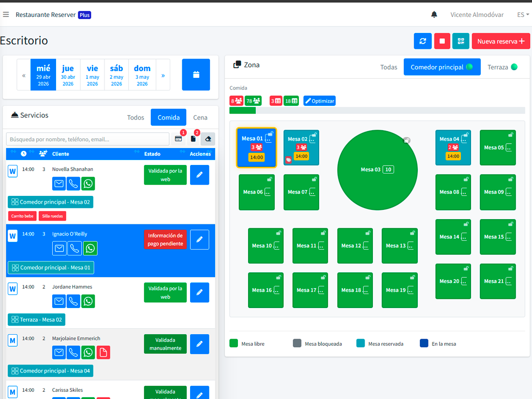
Task: Click the payment card filter icon
Action: click(178, 139)
